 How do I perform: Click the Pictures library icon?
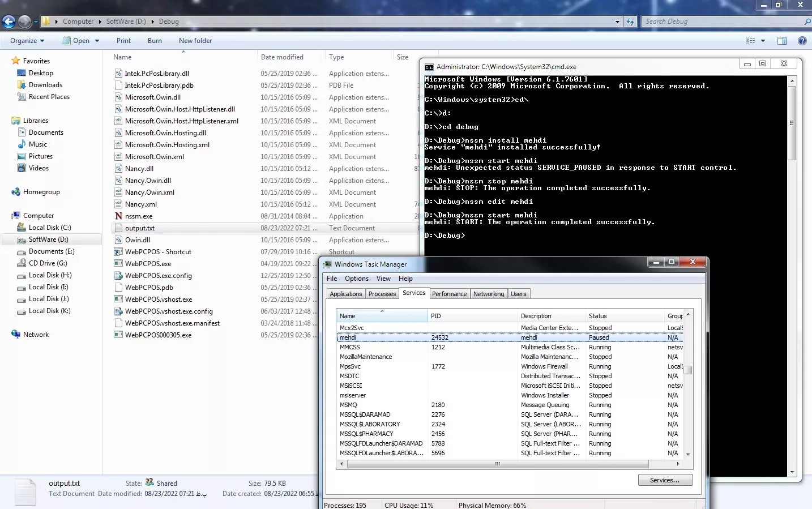(x=22, y=156)
